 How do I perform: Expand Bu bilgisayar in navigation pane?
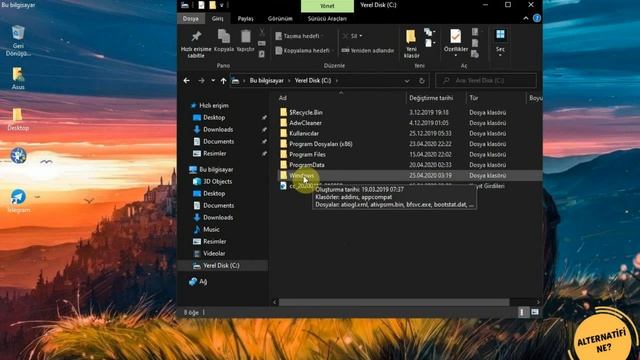pos(216,169)
